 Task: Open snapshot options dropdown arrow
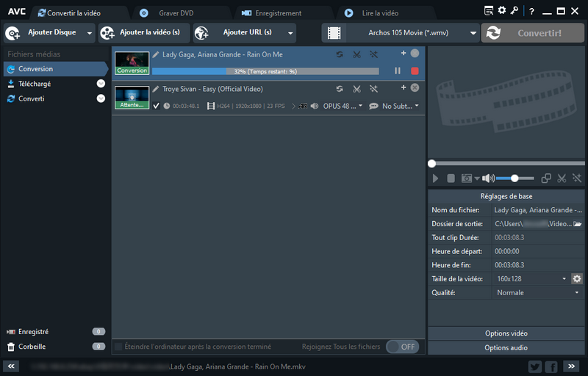pyautogui.click(x=477, y=178)
